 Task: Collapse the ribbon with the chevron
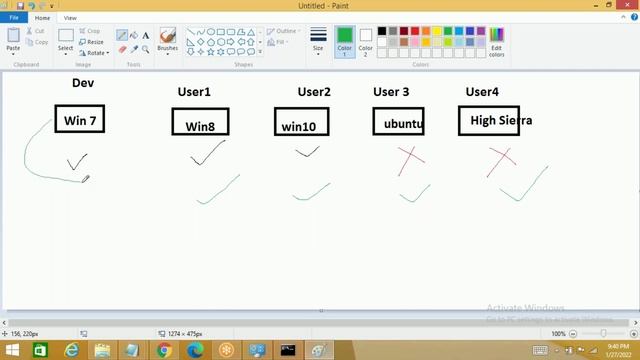(x=623, y=17)
